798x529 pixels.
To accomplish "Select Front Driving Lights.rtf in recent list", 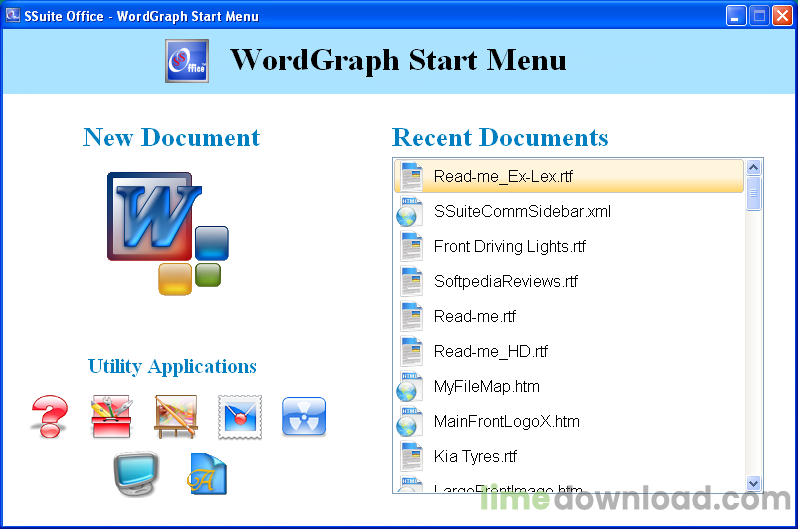I will (569, 246).
